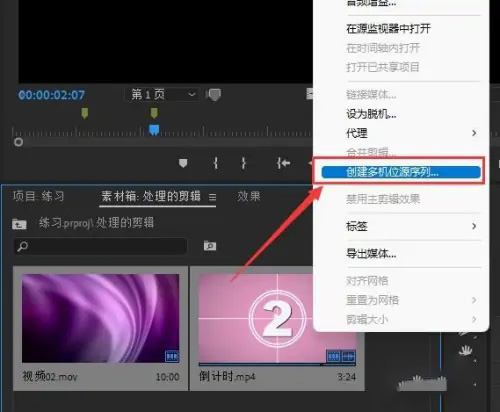Image resolution: width=500 pixels, height=412 pixels.
Task: Expand the 标签 submenu
Action: (x=474, y=226)
